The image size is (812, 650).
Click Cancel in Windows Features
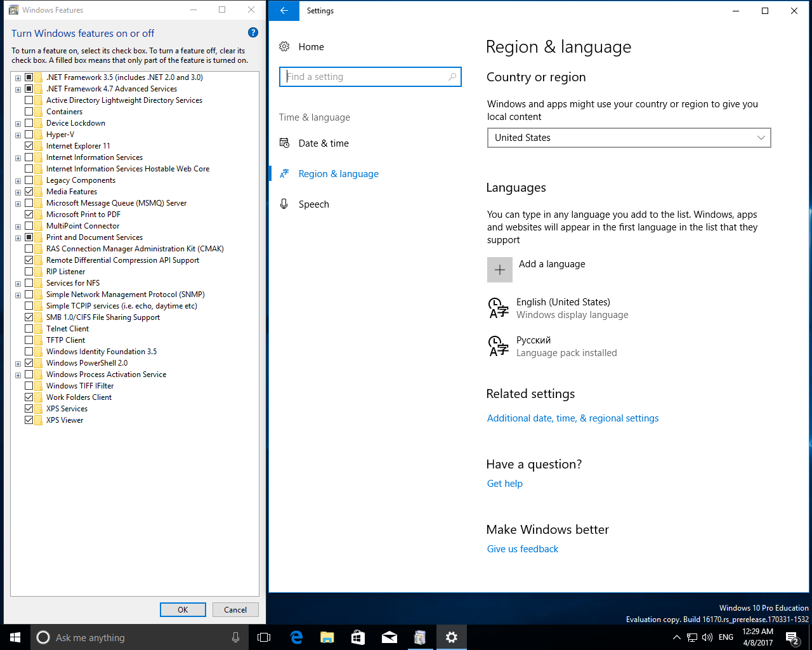pos(235,609)
